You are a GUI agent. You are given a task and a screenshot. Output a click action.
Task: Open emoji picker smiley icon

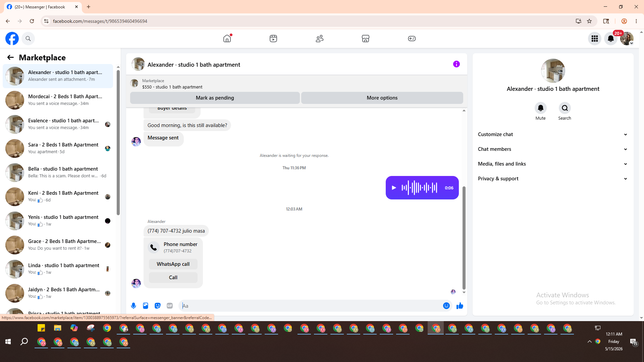pyautogui.click(x=446, y=306)
